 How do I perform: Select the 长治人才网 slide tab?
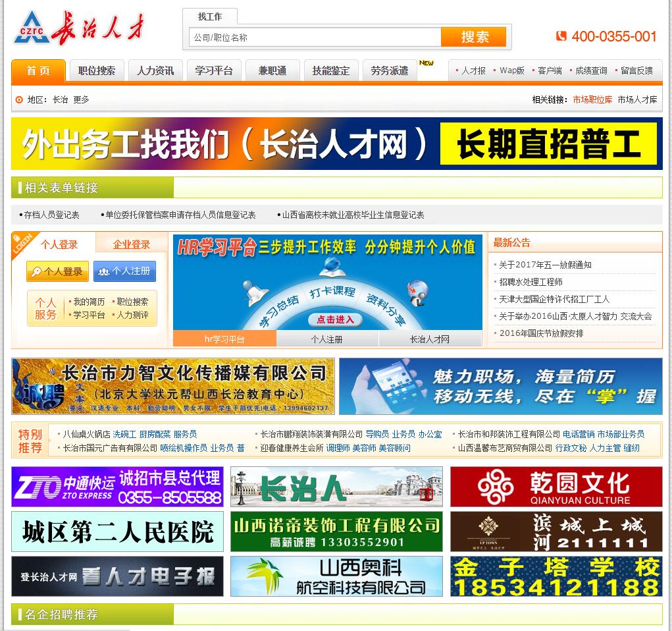pyautogui.click(x=430, y=339)
